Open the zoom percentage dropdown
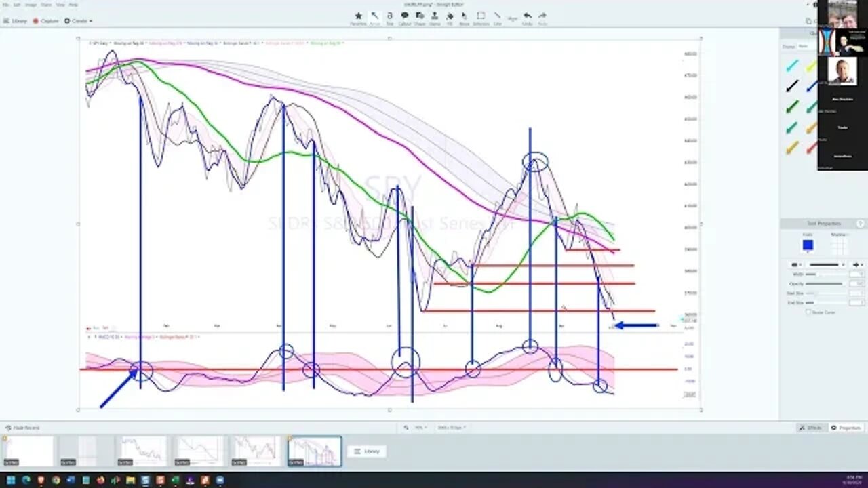868x488 pixels. 420,428
